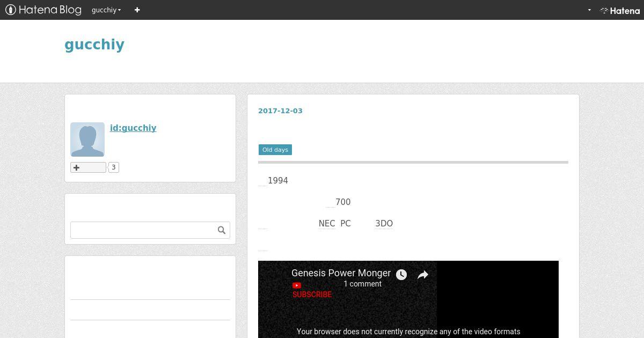Click the Watch later clock icon
The height and width of the screenshot is (338, 644).
point(401,275)
